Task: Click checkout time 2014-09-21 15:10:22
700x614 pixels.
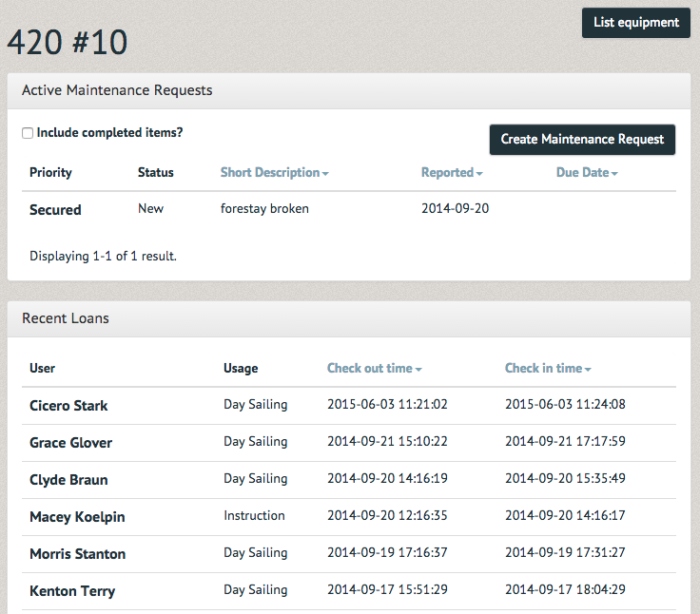Action: pos(387,441)
